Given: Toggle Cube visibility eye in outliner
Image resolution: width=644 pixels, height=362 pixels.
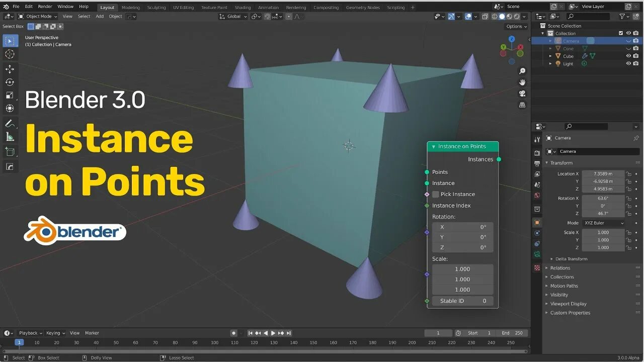Looking at the screenshot, I should (628, 56).
